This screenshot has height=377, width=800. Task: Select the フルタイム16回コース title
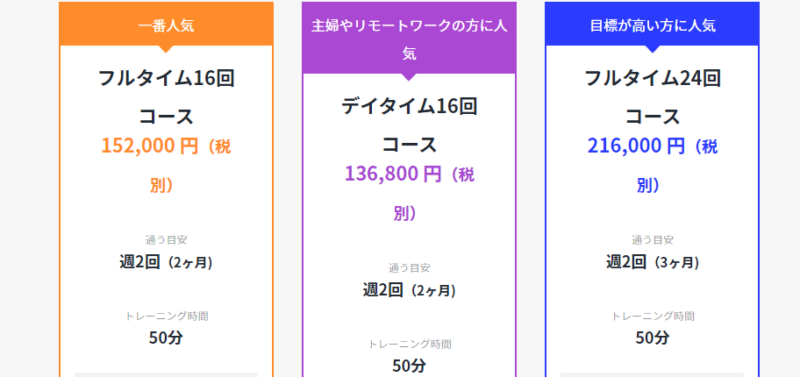pos(166,97)
